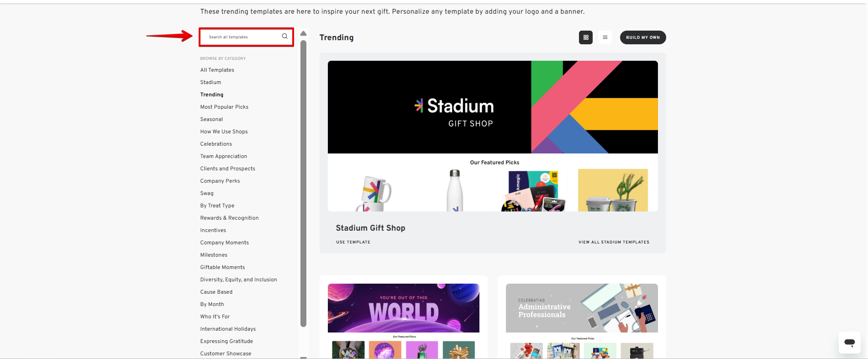
Task: Open the Administrative Professionals template
Action: tap(581, 308)
